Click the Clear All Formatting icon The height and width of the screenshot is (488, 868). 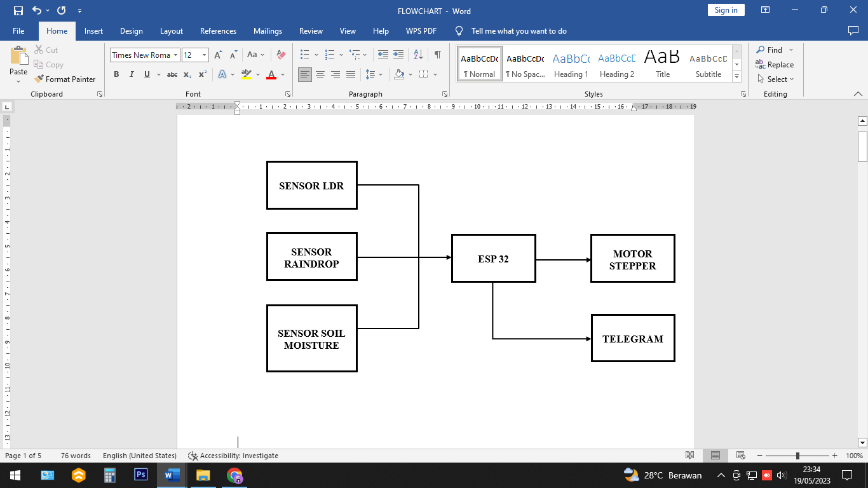[x=281, y=55]
